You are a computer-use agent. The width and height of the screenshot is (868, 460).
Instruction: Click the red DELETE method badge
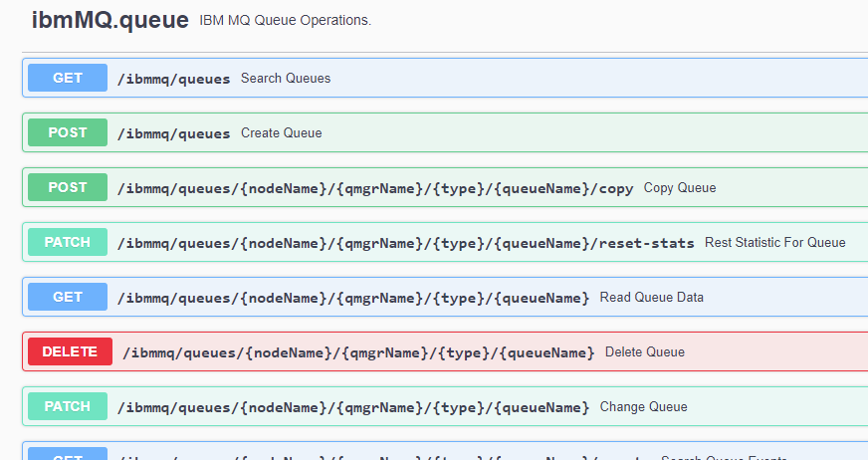point(70,351)
